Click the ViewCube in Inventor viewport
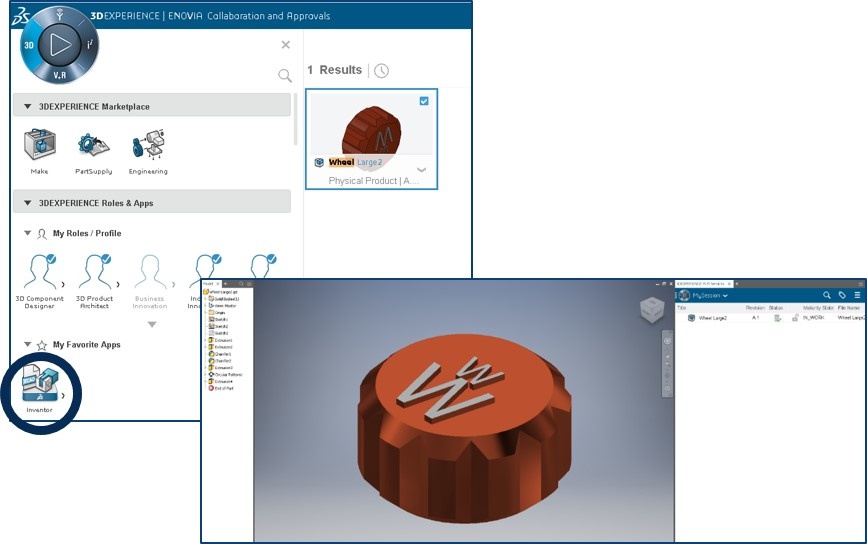 (652, 310)
